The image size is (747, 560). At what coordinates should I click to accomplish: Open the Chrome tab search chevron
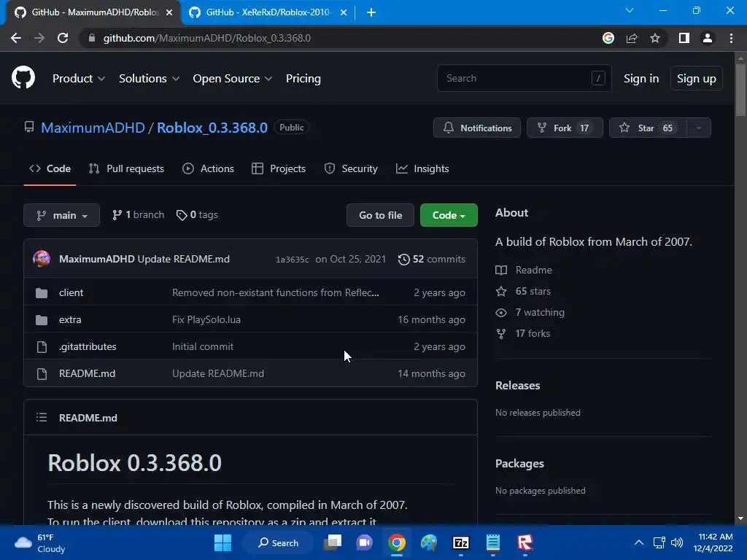pyautogui.click(x=630, y=10)
